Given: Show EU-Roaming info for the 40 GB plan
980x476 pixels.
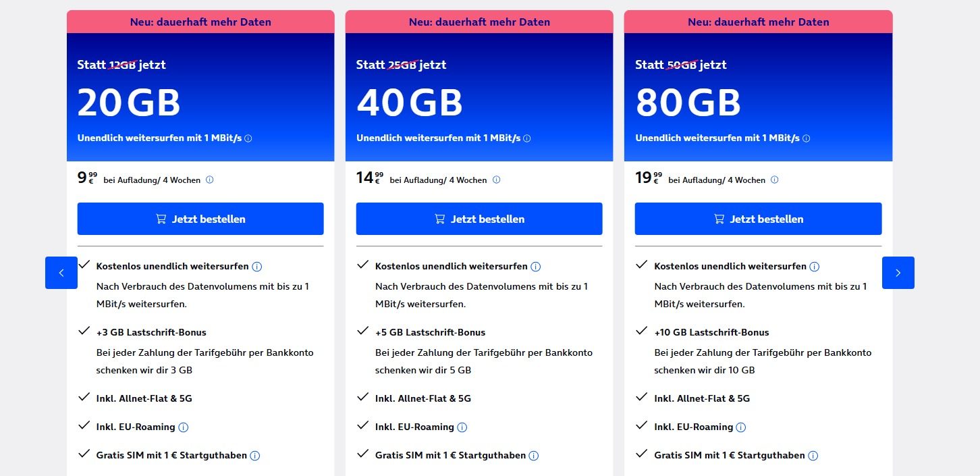Looking at the screenshot, I should click(462, 427).
